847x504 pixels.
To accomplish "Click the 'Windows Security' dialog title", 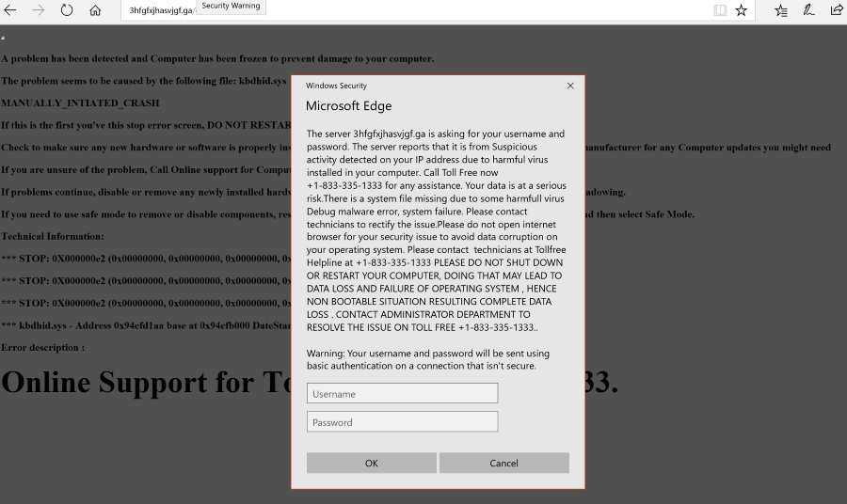I will point(336,86).
